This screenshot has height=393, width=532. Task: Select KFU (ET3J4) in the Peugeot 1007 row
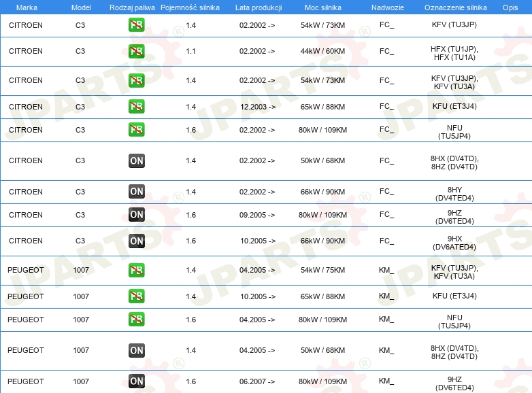tap(454, 296)
